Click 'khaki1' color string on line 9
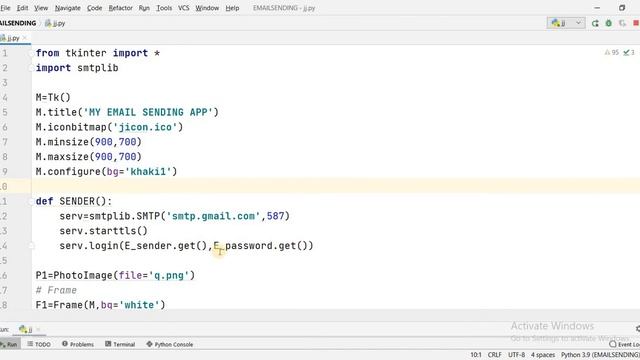This screenshot has height=360, width=640. [148, 171]
